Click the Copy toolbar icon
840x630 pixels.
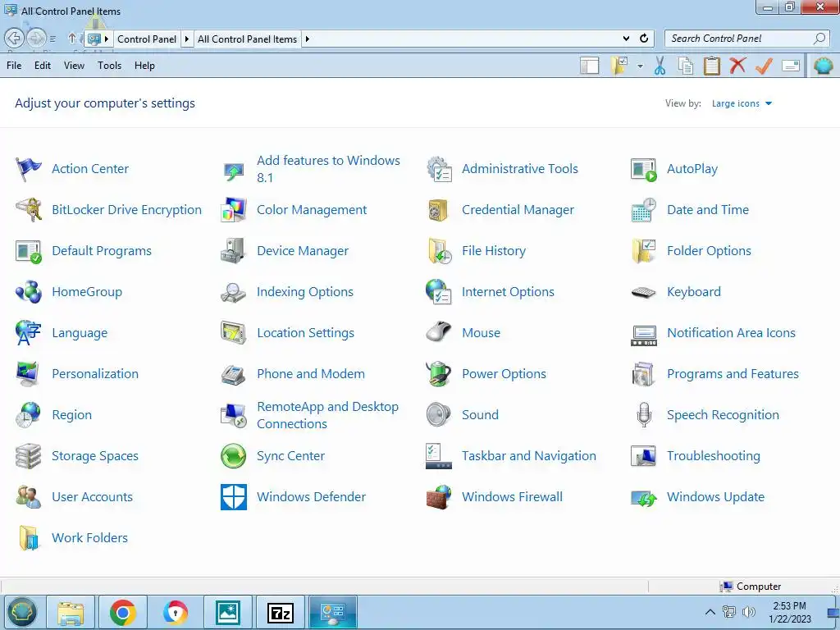686,66
